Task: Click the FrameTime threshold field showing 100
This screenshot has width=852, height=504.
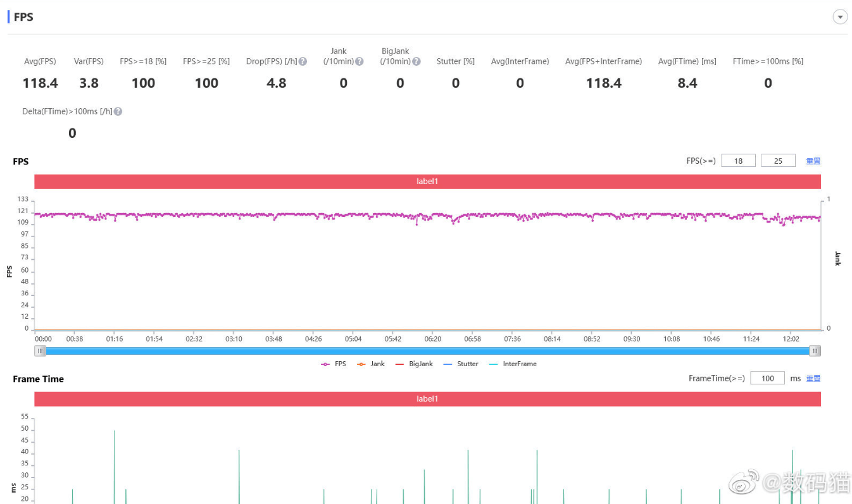Action: [767, 378]
